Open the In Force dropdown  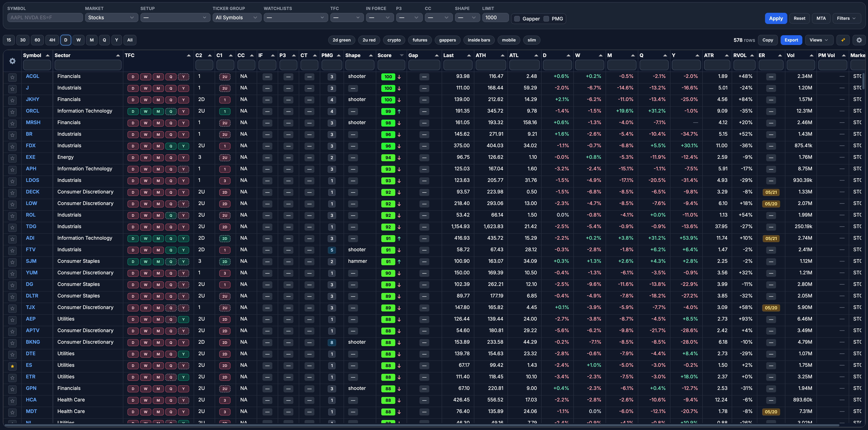point(379,18)
